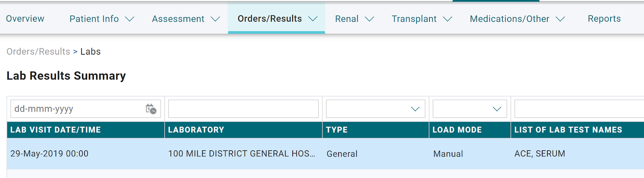
Task: Click the lab test names filter field
Action: click(x=579, y=109)
